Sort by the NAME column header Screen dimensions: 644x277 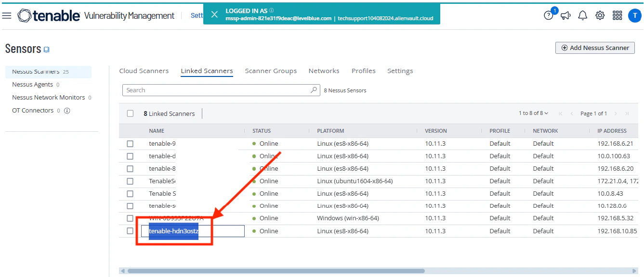pos(157,131)
